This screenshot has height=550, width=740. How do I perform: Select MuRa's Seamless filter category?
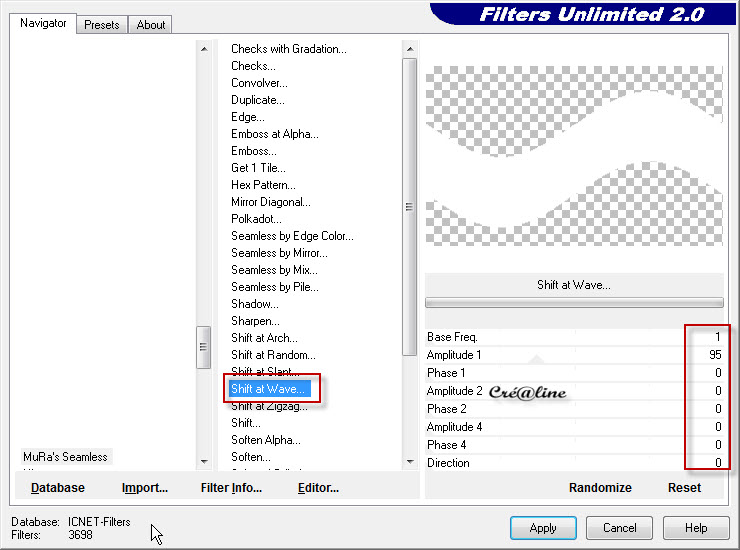click(65, 457)
